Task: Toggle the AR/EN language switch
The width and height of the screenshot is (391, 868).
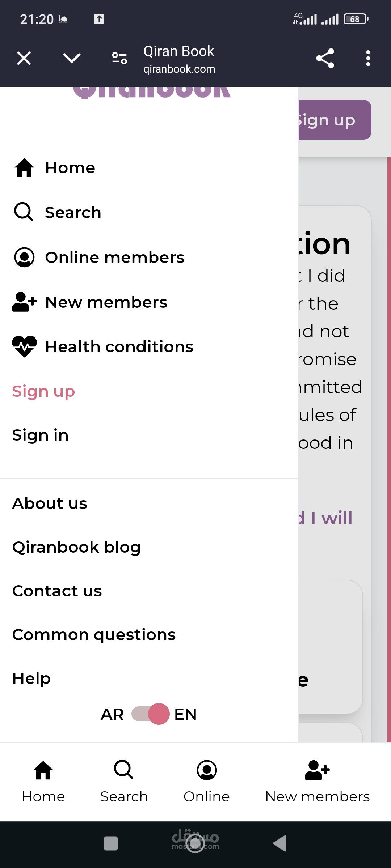Action: pos(150,714)
